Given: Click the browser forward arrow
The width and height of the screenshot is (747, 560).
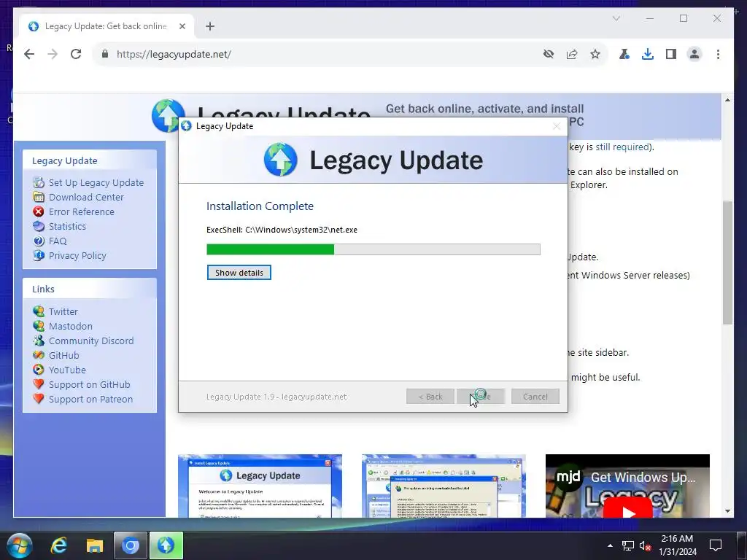Looking at the screenshot, I should 53,54.
